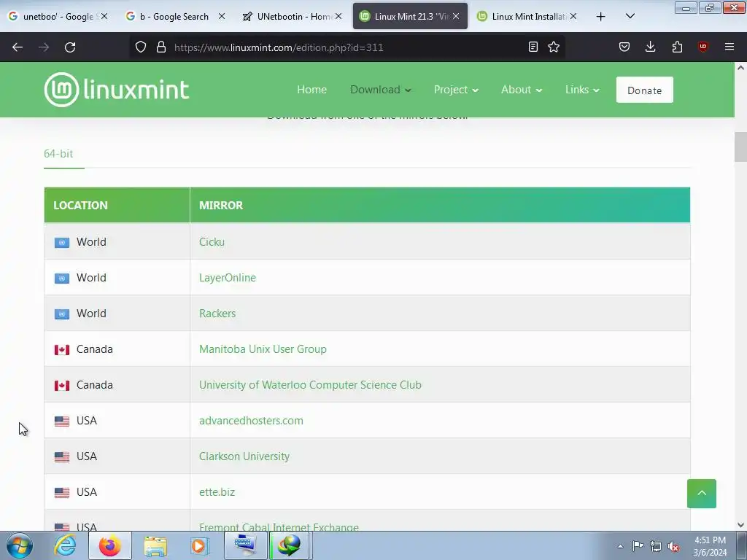Click the page vertical scrollbar thumb
Screen dimensions: 747x560
(x=740, y=147)
